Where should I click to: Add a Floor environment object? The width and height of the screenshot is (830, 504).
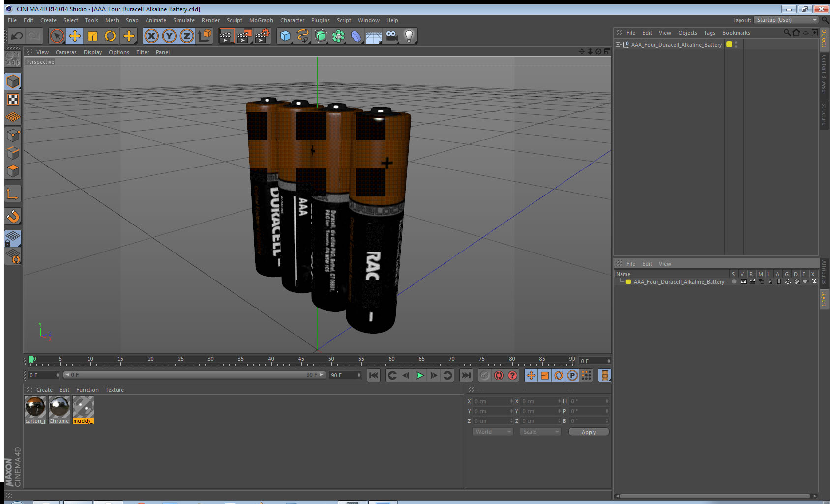(374, 37)
